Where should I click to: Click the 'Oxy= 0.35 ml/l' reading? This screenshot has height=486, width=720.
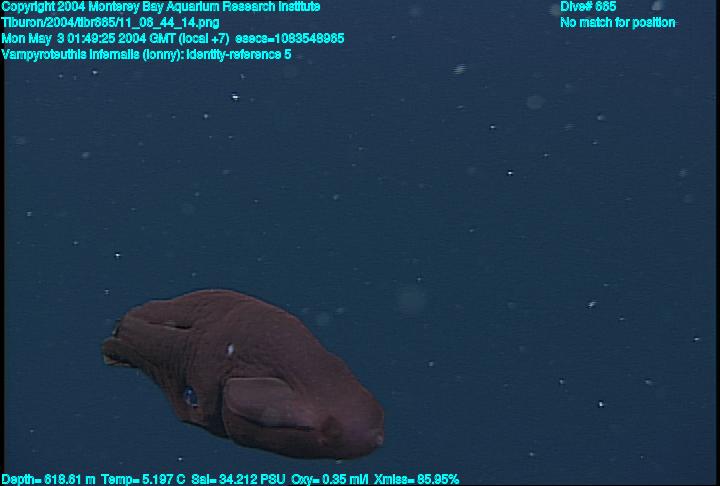330,479
